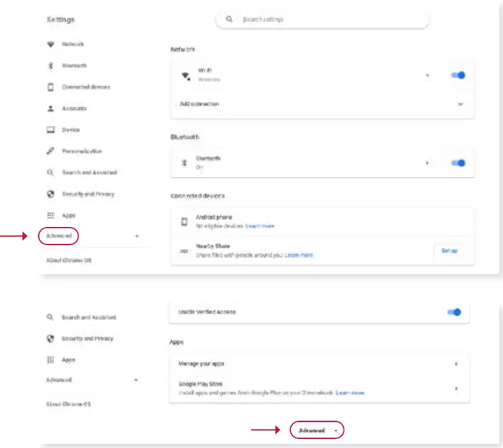
Task: Open About Chrome OS in top sidebar
Action: click(x=68, y=260)
